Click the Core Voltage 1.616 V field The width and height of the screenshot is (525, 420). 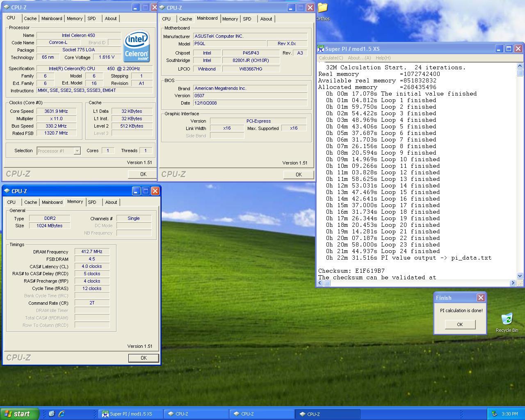tap(107, 57)
